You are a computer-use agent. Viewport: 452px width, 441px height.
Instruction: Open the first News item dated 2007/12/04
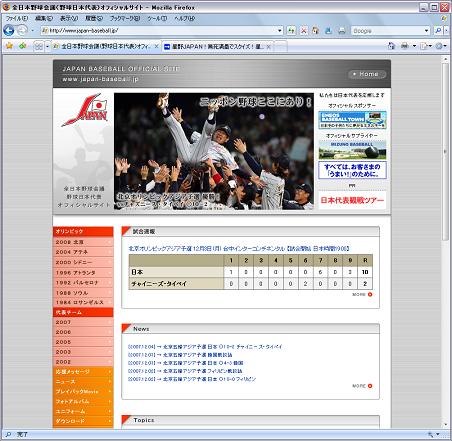[x=205, y=347]
